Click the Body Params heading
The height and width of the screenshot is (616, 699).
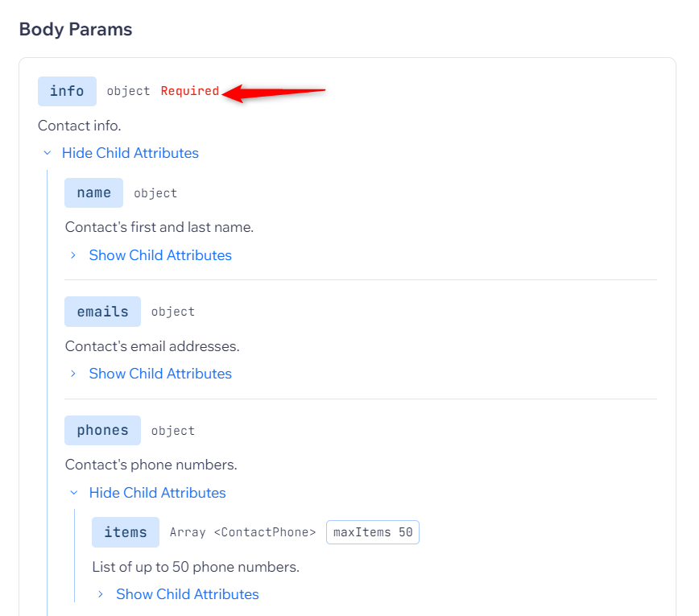pyautogui.click(x=76, y=30)
